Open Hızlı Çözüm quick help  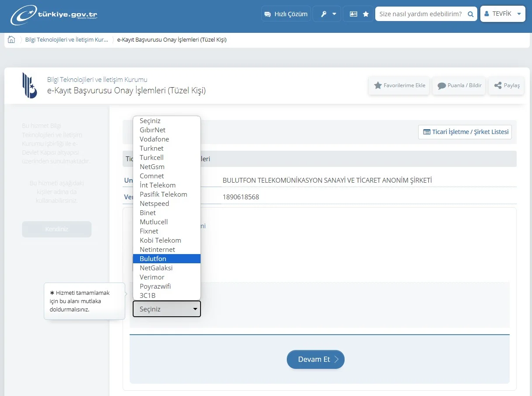pos(286,14)
